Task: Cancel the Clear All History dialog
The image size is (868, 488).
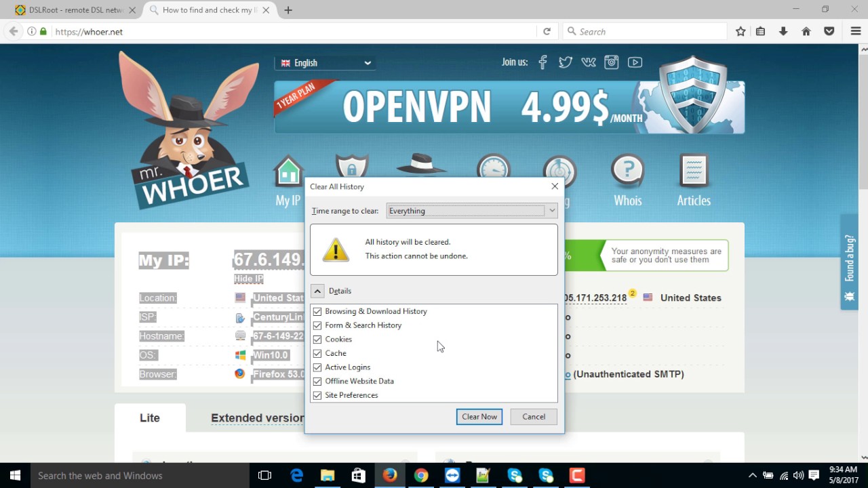Action: pyautogui.click(x=534, y=417)
